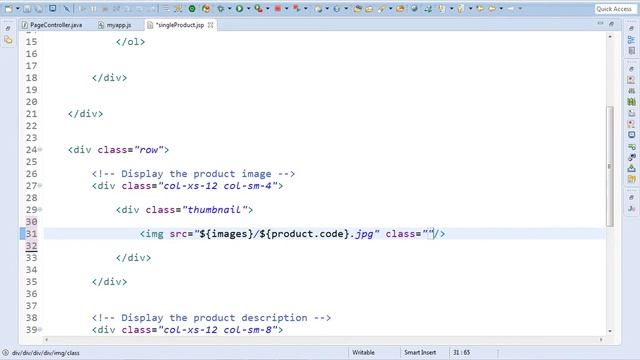Click the line 31 img src code text

292,234
